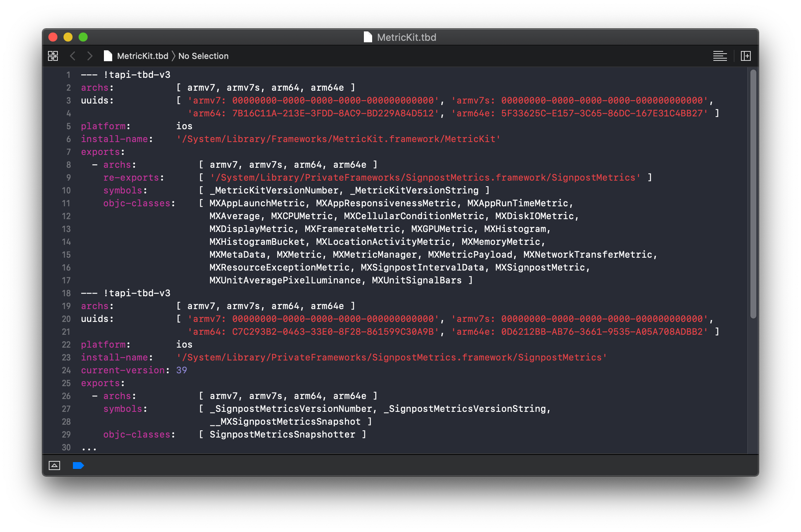Viewport: 801px width, 532px height.
Task: Go back with the left chevron
Action: 73,56
